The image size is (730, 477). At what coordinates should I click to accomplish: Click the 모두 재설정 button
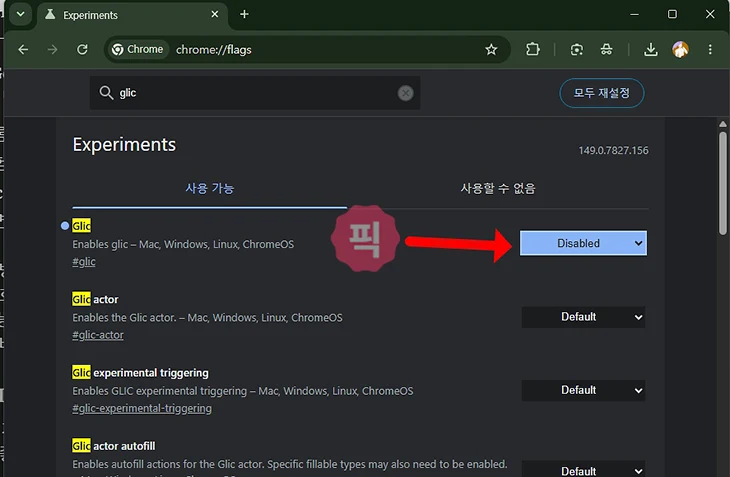[602, 93]
